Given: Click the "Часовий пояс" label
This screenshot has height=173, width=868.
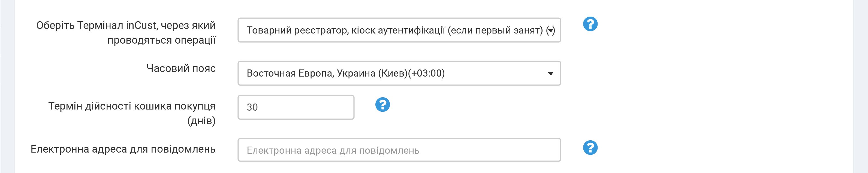Looking at the screenshot, I should tap(181, 68).
